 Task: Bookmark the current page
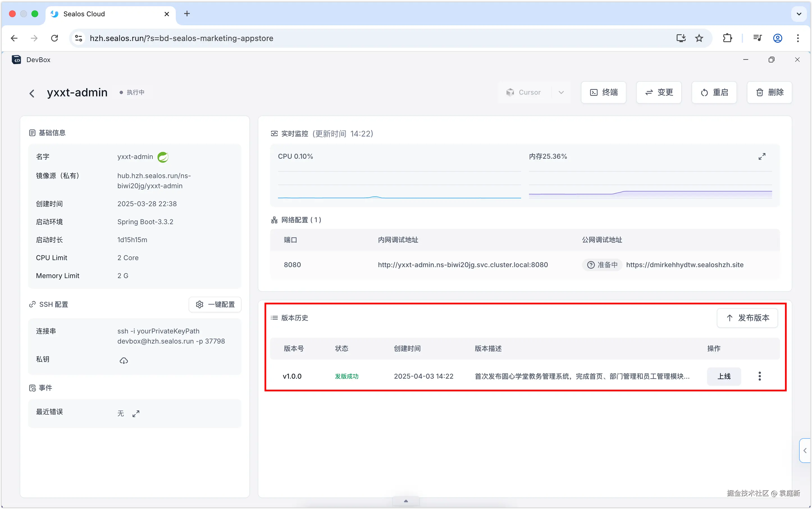coord(699,38)
